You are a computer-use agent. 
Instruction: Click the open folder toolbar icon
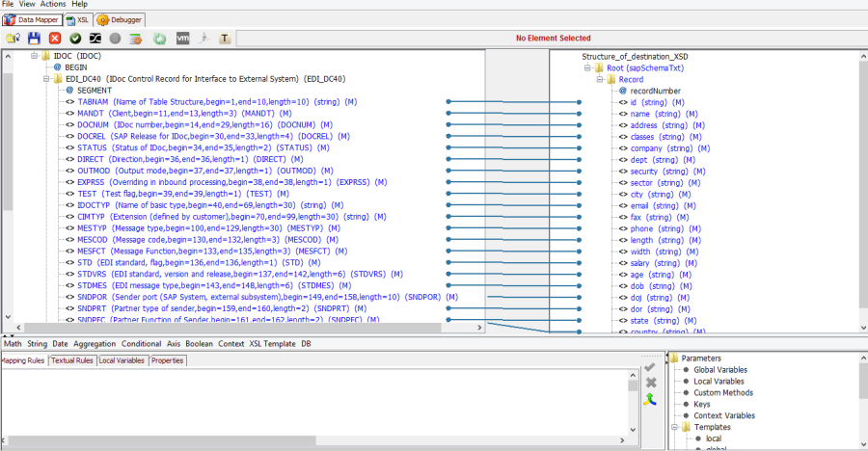14,39
